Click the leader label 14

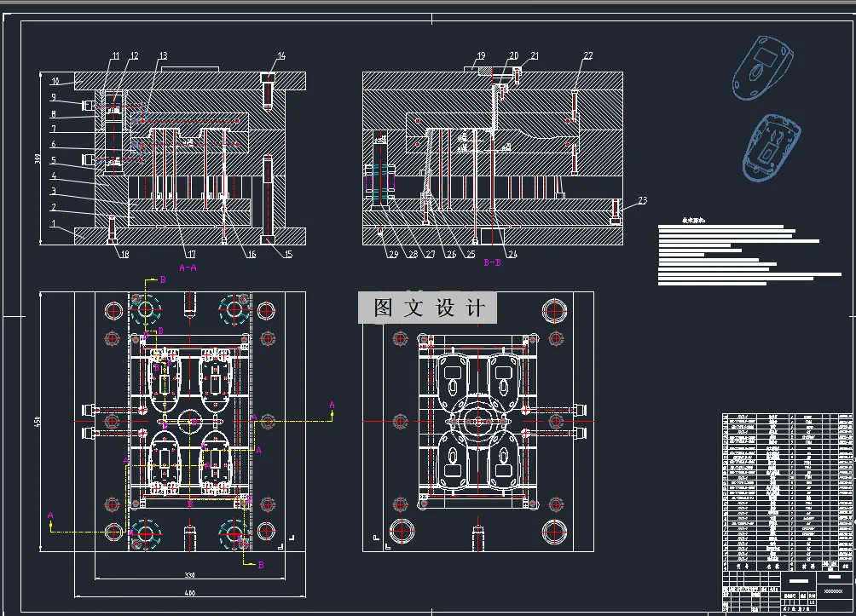click(281, 55)
